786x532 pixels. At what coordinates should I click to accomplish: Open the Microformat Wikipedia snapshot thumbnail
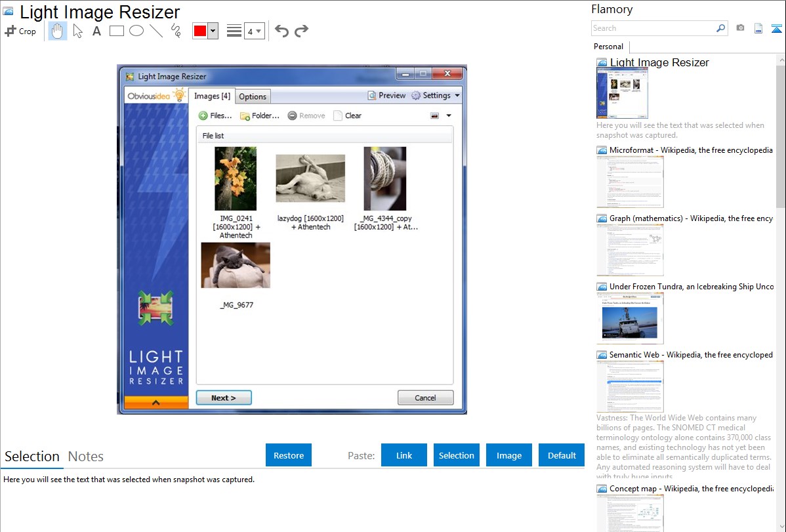click(x=630, y=182)
